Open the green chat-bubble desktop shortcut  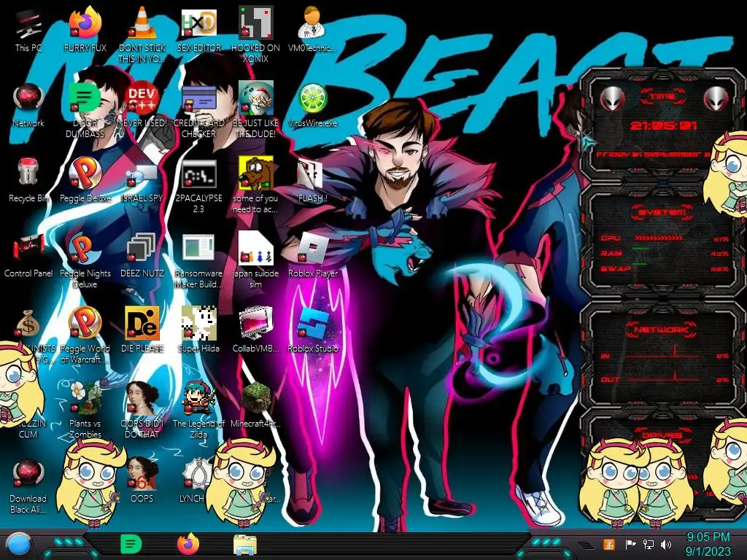[85, 98]
